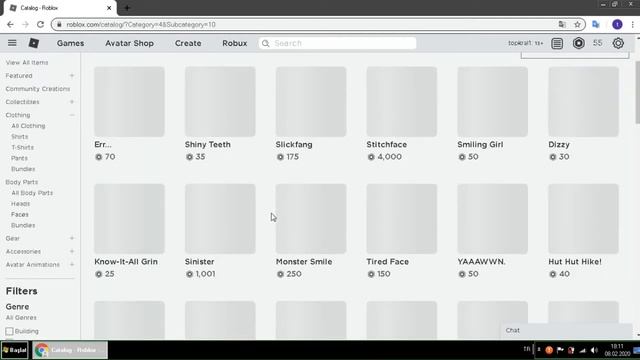Expand the Avatar Animations category
Viewport: 640px width, 360px height.
point(72,264)
